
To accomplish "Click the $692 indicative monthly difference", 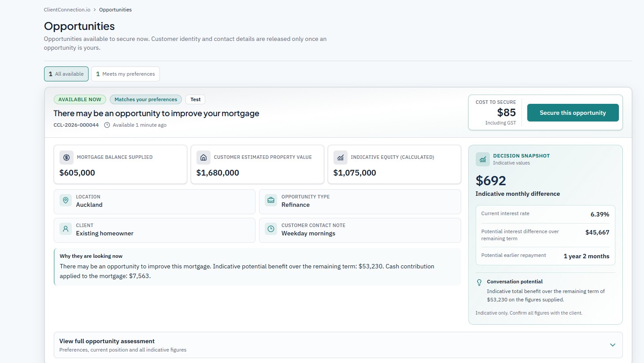I will (x=491, y=181).
